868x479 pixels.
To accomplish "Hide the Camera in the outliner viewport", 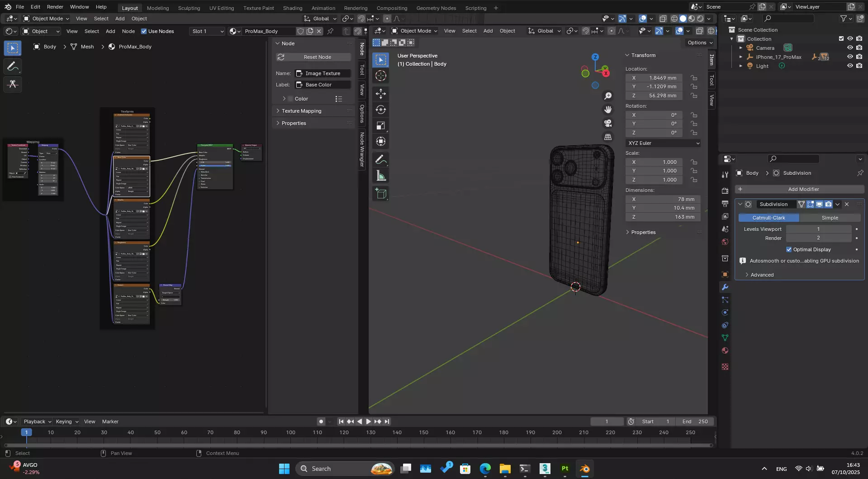I will pyautogui.click(x=850, y=48).
